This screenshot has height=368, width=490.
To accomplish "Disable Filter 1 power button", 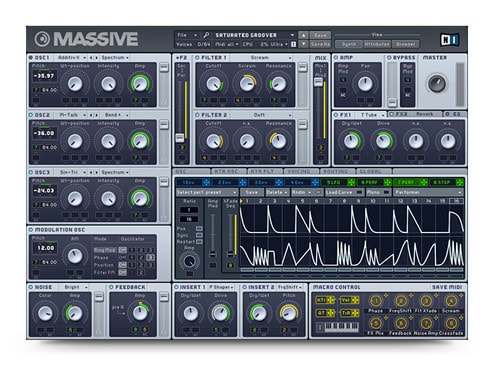I will [197, 58].
